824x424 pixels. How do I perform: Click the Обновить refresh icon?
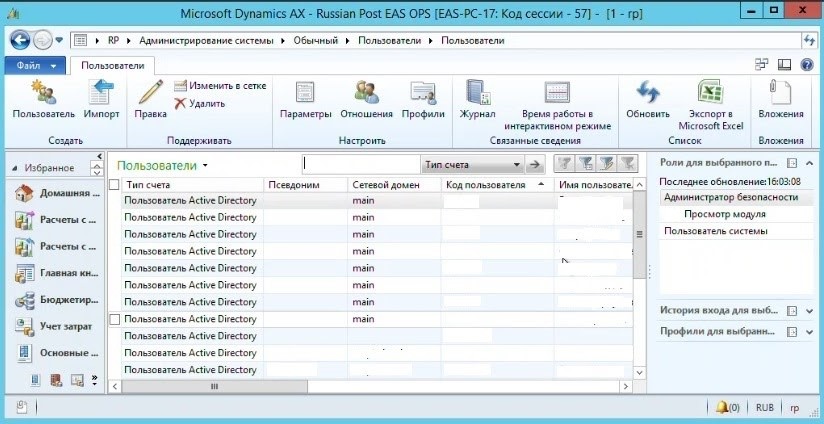[x=648, y=99]
